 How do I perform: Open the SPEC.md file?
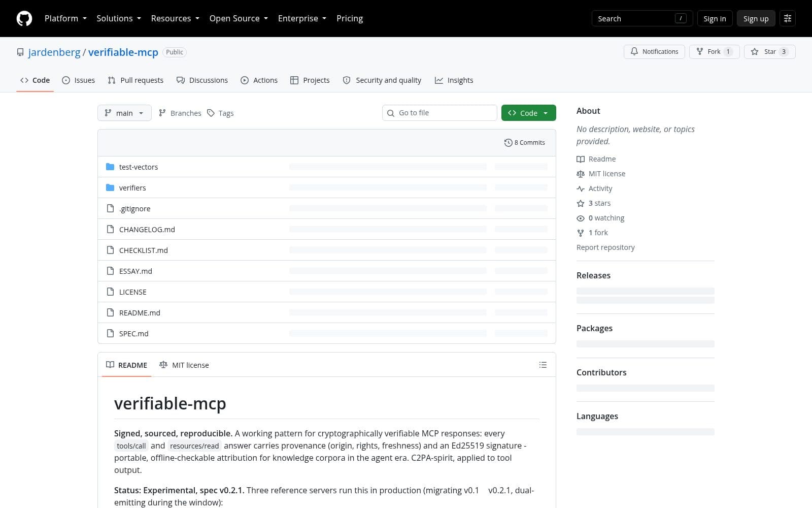click(133, 333)
